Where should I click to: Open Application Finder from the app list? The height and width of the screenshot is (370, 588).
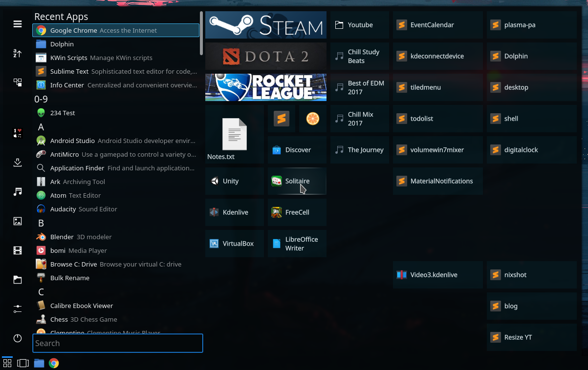(116, 168)
